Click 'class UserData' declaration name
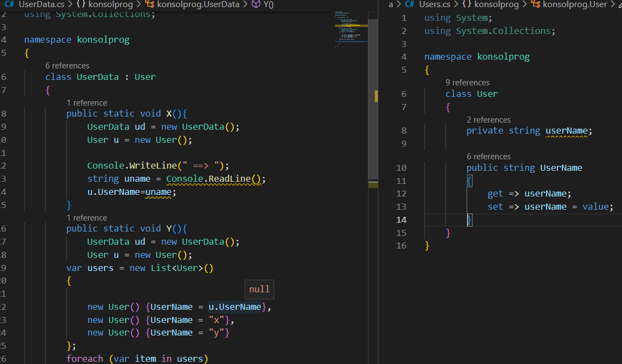The image size is (622, 364). pos(97,77)
